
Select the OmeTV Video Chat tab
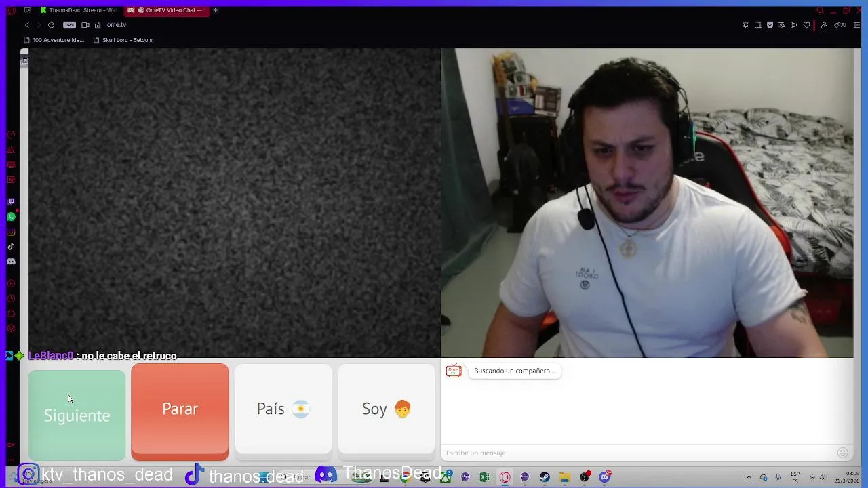[167, 10]
